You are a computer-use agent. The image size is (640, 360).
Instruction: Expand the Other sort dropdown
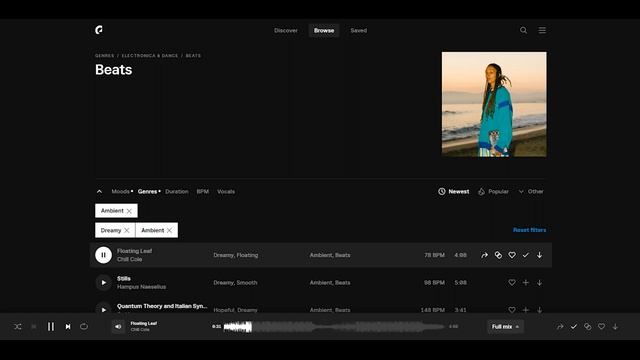pos(531,191)
